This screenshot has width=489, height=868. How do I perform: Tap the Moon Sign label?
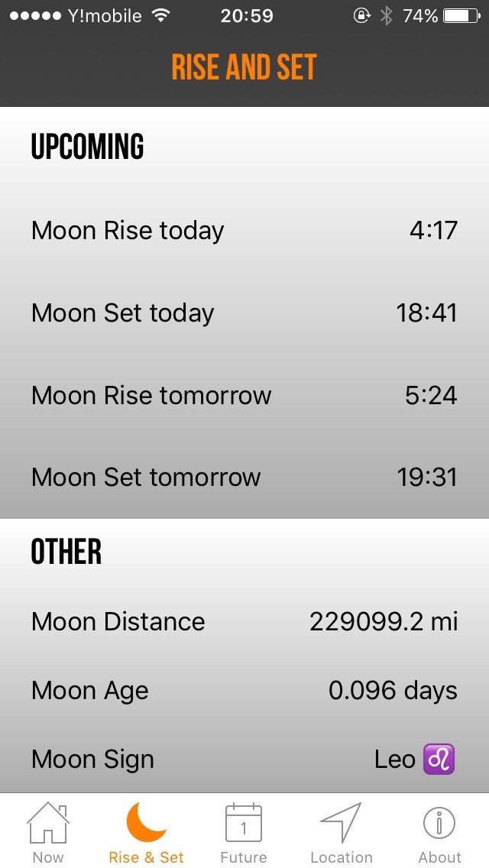(92, 759)
